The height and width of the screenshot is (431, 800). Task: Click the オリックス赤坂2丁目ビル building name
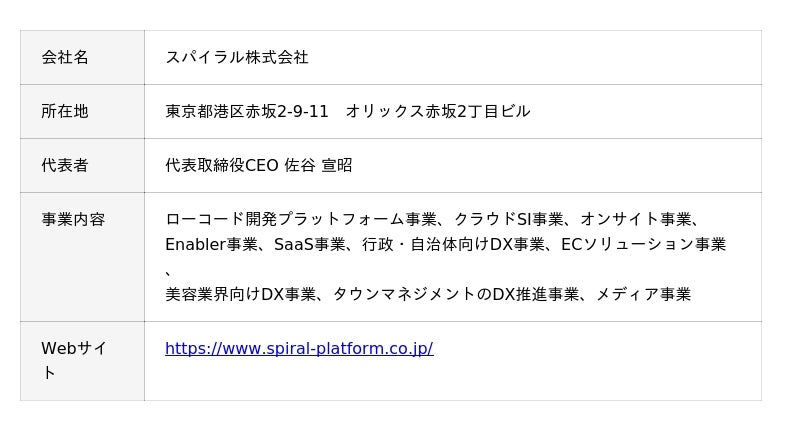[438, 112]
